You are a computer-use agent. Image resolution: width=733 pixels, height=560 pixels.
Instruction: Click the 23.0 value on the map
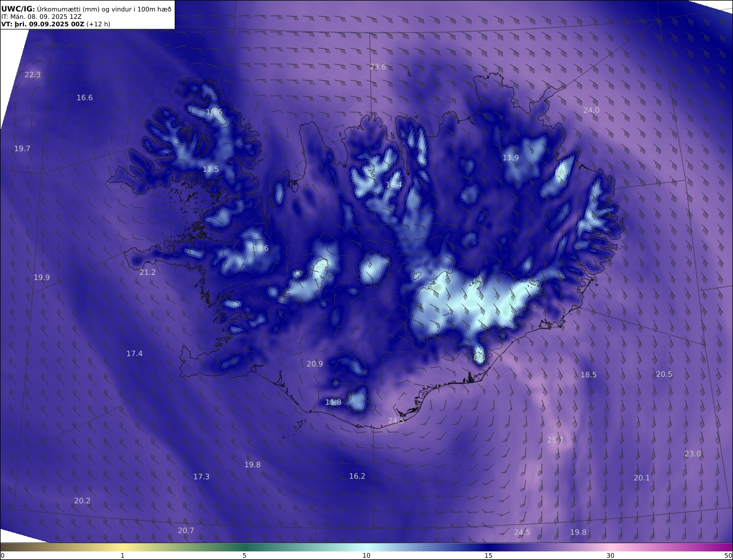click(693, 453)
